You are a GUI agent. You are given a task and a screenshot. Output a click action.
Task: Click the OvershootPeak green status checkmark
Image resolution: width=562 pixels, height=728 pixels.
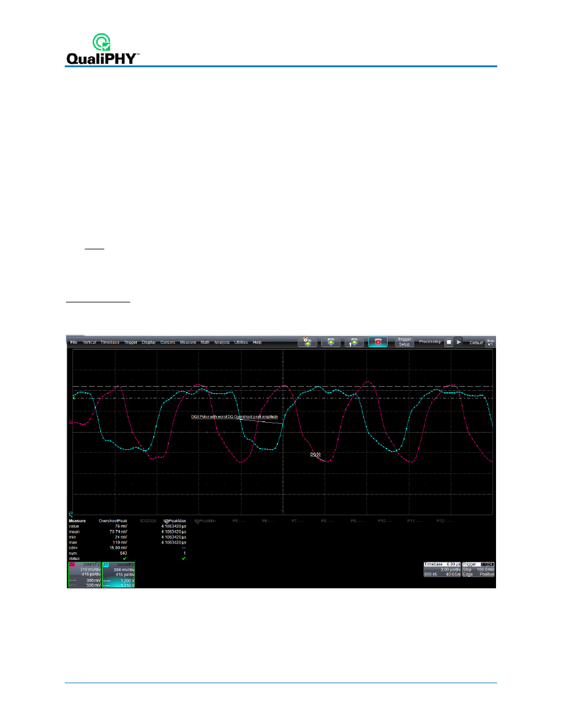(x=124, y=558)
